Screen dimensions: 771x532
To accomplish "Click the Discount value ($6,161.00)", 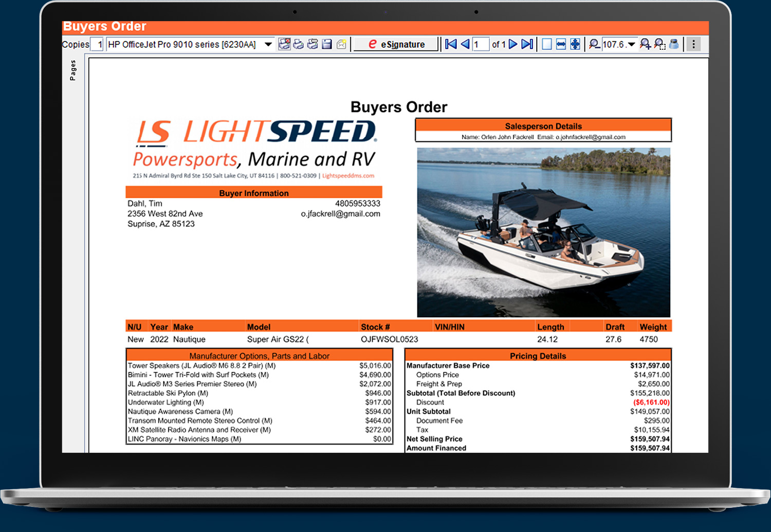I will click(651, 402).
